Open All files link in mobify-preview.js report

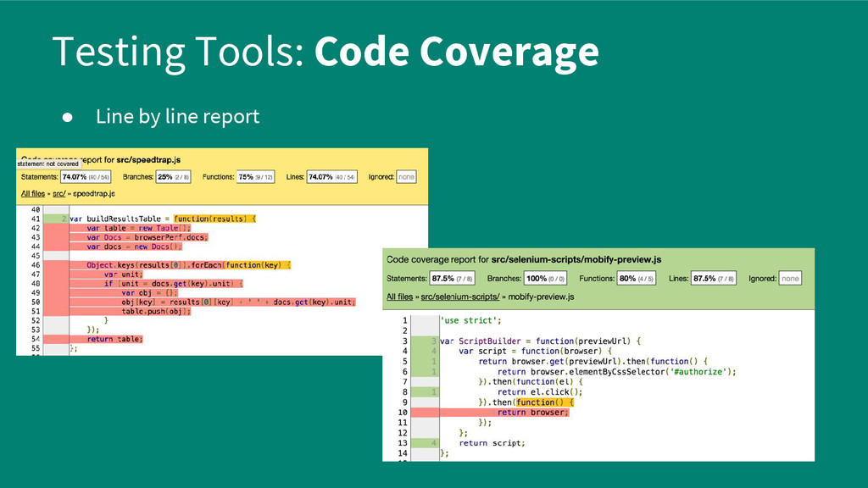(399, 297)
